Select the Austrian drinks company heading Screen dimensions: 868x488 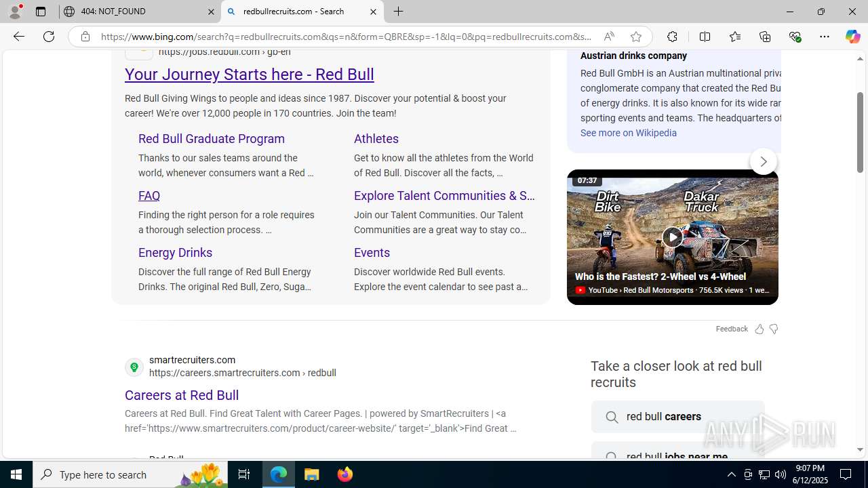click(x=633, y=56)
